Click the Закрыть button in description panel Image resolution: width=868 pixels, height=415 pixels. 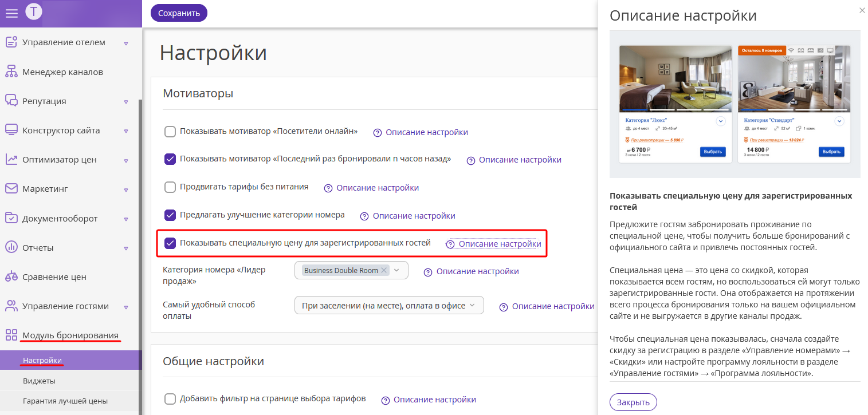633,402
